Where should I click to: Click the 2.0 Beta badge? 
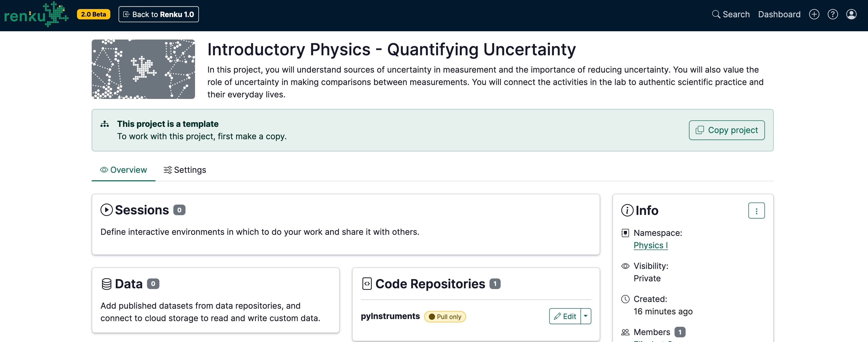pyautogui.click(x=93, y=14)
